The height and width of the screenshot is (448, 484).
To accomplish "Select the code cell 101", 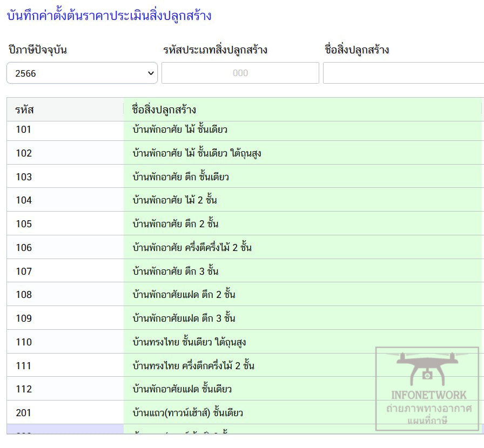I will pyautogui.click(x=65, y=130).
